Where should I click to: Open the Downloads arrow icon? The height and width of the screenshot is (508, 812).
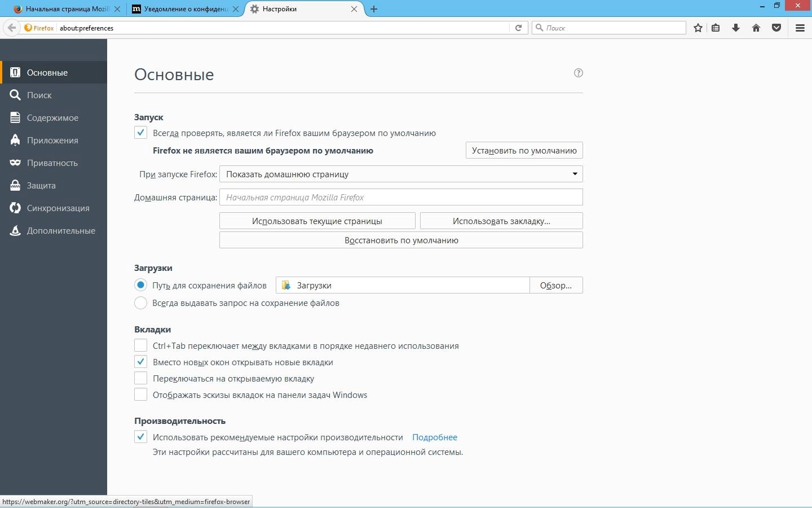tap(736, 28)
